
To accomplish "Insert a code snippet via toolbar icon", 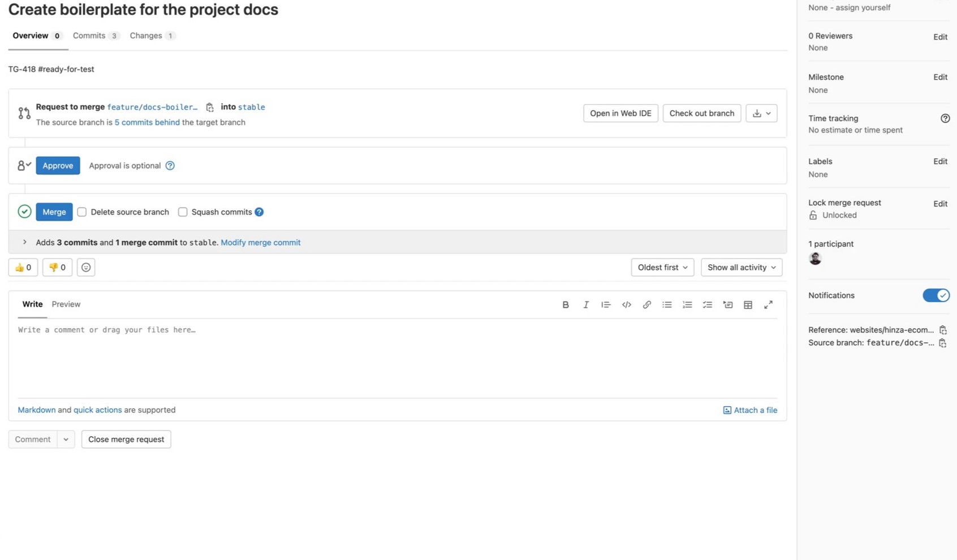I will click(x=626, y=305).
